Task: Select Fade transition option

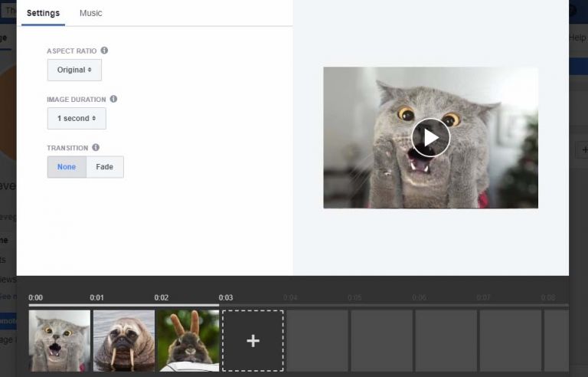Action: click(x=105, y=167)
